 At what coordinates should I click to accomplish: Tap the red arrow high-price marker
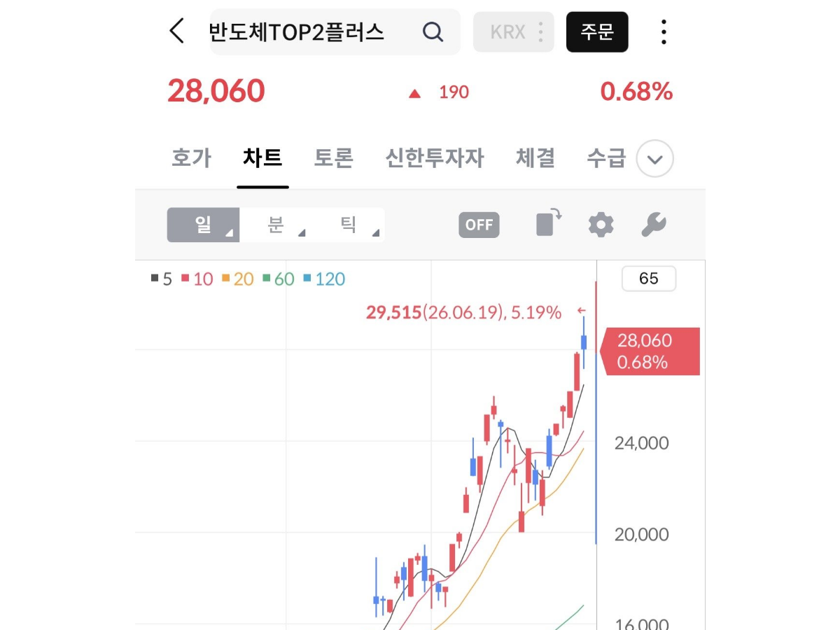(581, 311)
